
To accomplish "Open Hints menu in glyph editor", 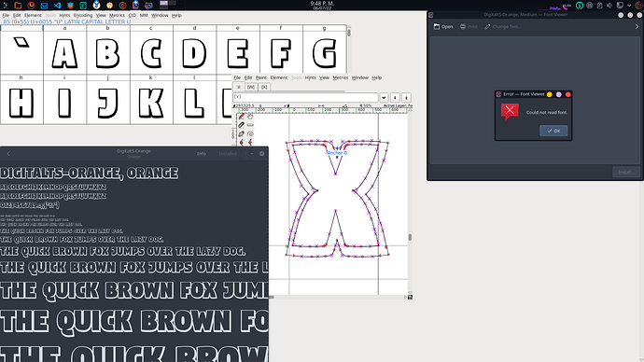I will (311, 77).
